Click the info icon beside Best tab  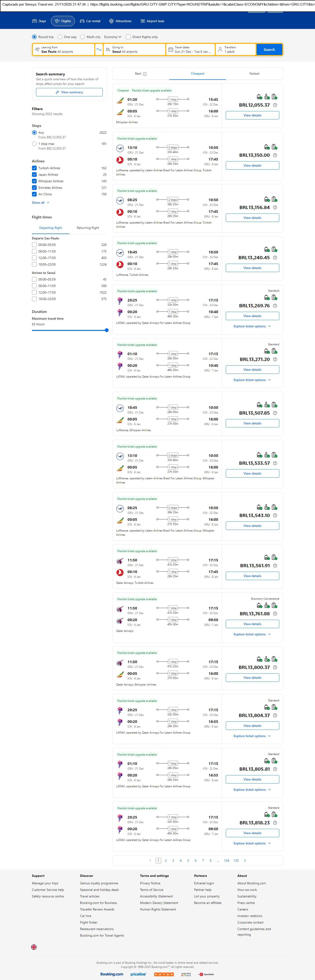(145, 74)
